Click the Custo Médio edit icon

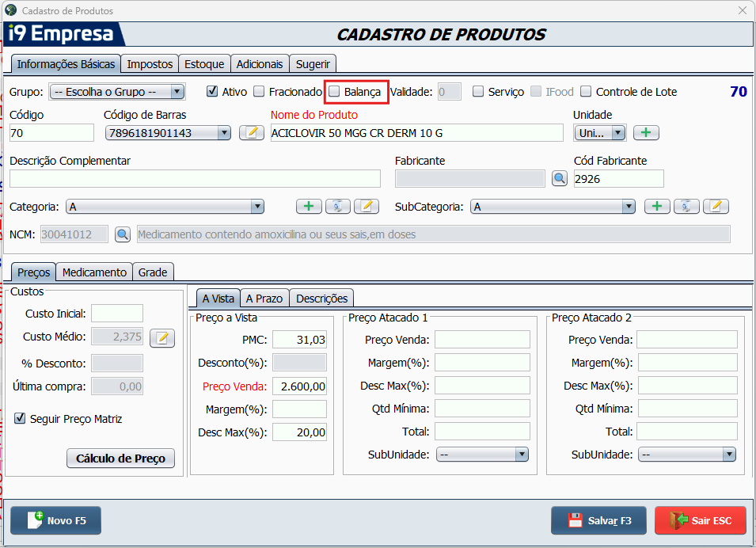(162, 338)
